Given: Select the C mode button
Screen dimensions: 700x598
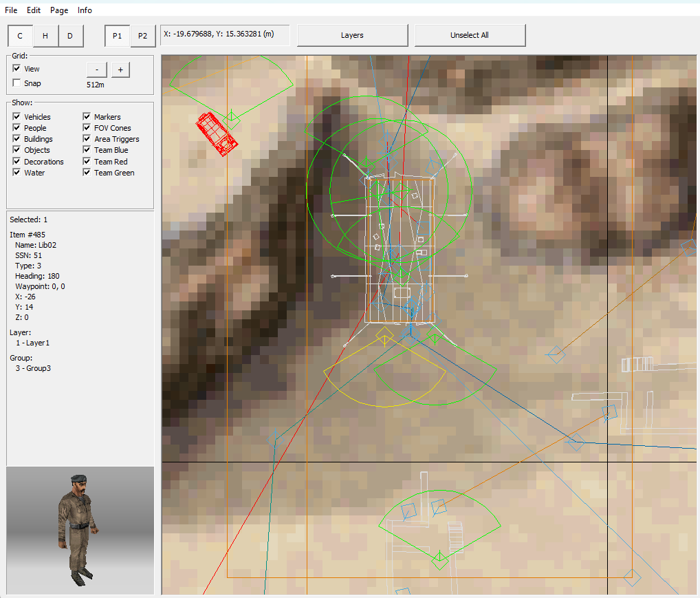Looking at the screenshot, I should point(20,36).
